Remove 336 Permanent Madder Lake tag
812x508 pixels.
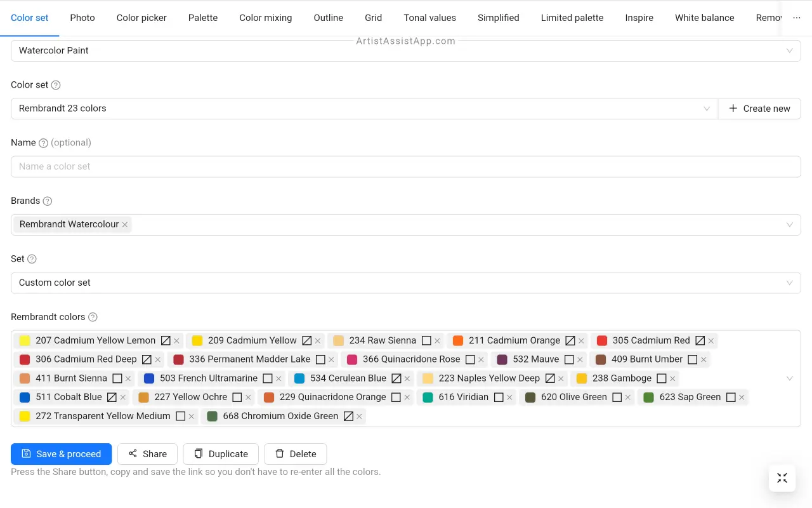coord(331,360)
